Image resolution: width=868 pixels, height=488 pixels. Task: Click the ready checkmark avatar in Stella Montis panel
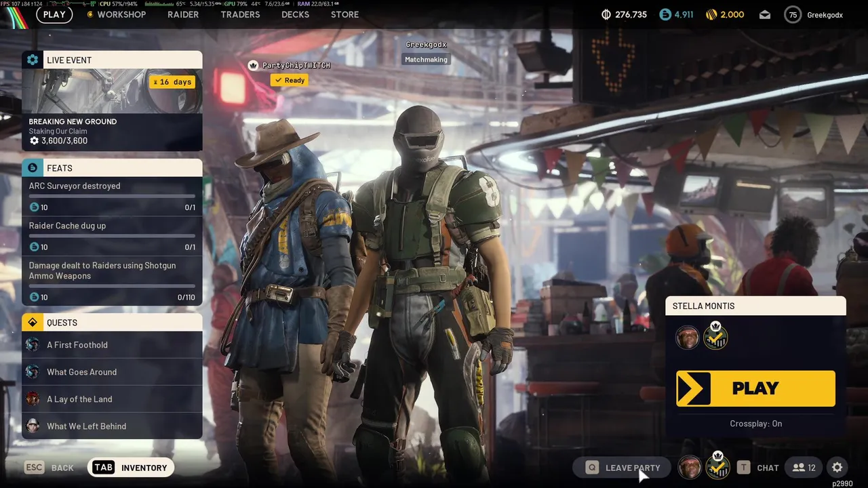point(715,337)
